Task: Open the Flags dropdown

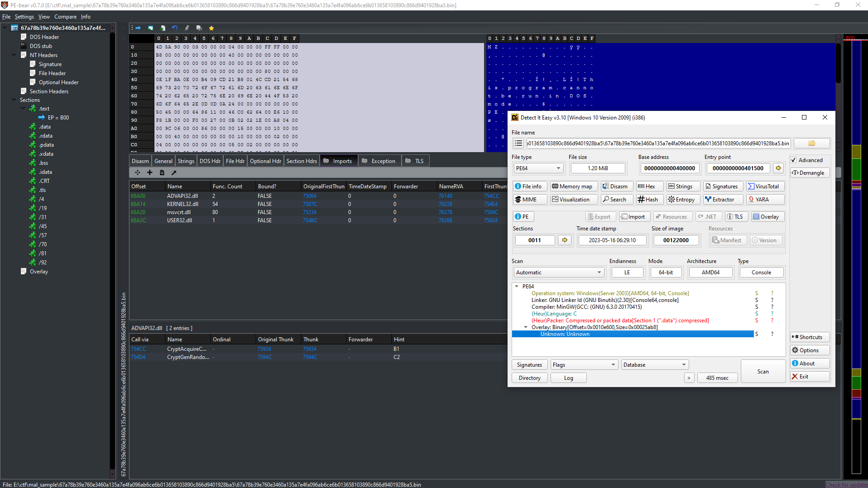Action: coord(584,365)
